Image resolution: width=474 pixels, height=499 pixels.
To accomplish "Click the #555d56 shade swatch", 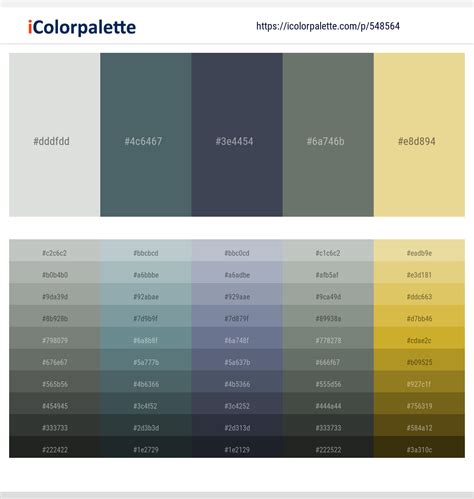I will 328,382.
